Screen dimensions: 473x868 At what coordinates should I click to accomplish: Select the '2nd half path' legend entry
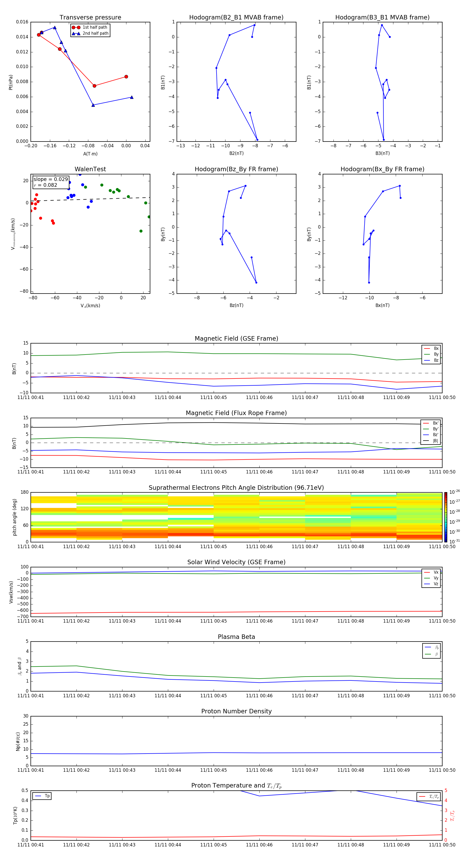[x=90, y=33]
